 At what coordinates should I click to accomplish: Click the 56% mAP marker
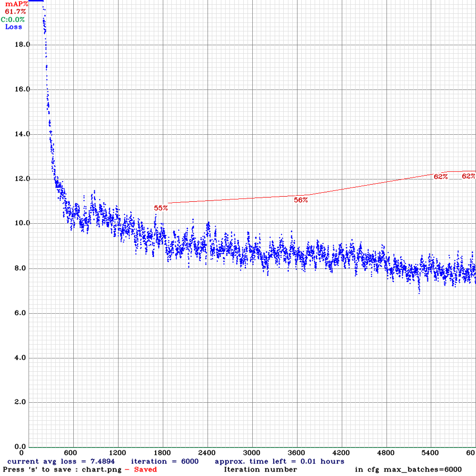point(301,200)
